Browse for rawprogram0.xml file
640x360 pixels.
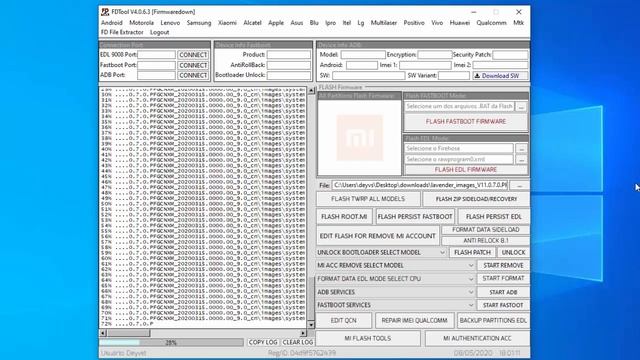(x=521, y=160)
